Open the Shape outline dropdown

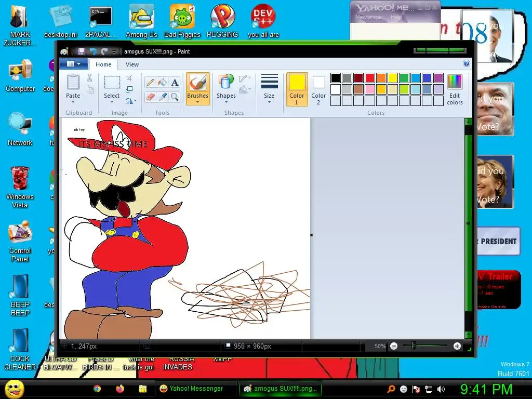(245, 79)
